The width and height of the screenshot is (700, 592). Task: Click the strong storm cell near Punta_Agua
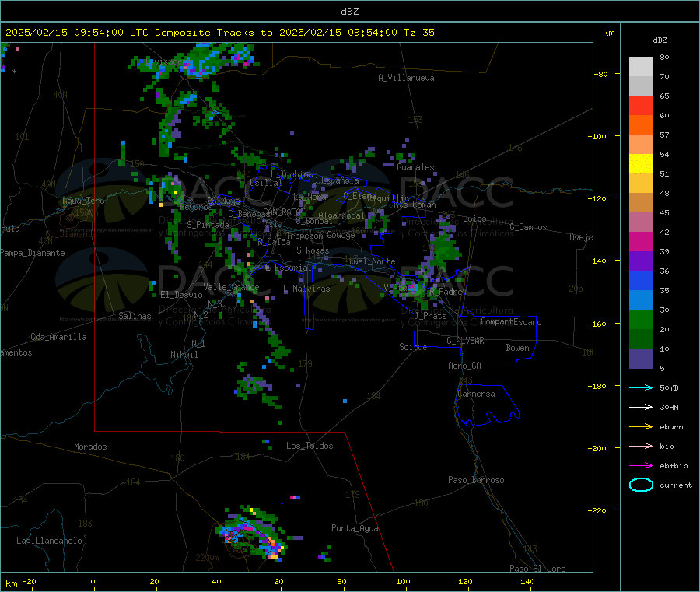[251, 534]
